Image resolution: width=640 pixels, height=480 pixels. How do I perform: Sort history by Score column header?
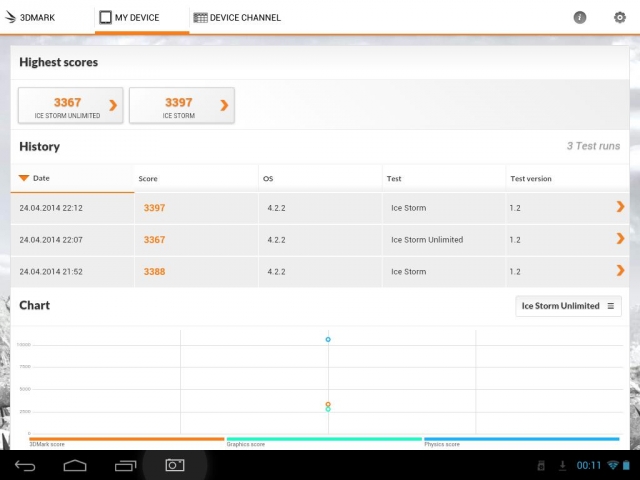tap(196, 178)
